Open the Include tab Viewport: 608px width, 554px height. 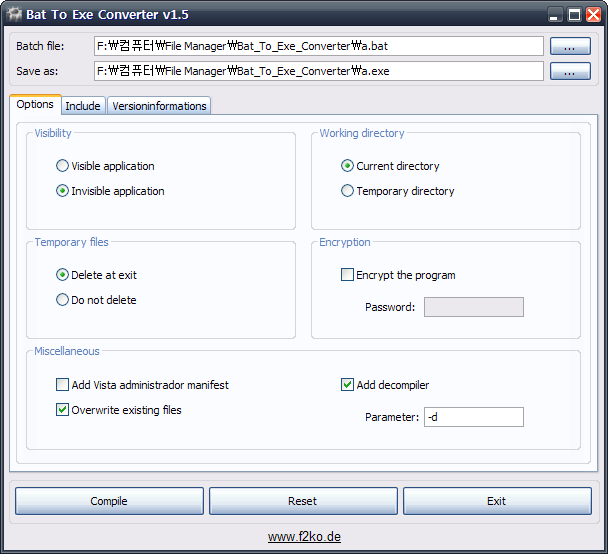[83, 106]
